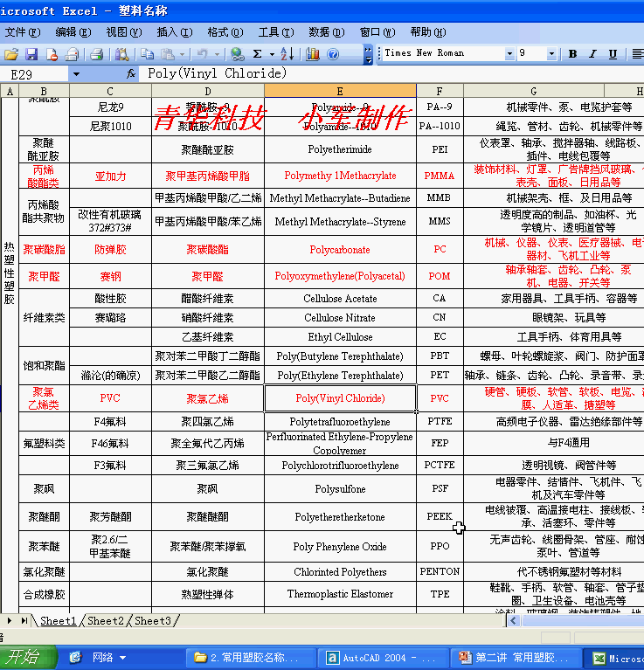Click the fx Insert Function icon
Image resolution: width=644 pixels, height=670 pixels.
[x=131, y=74]
